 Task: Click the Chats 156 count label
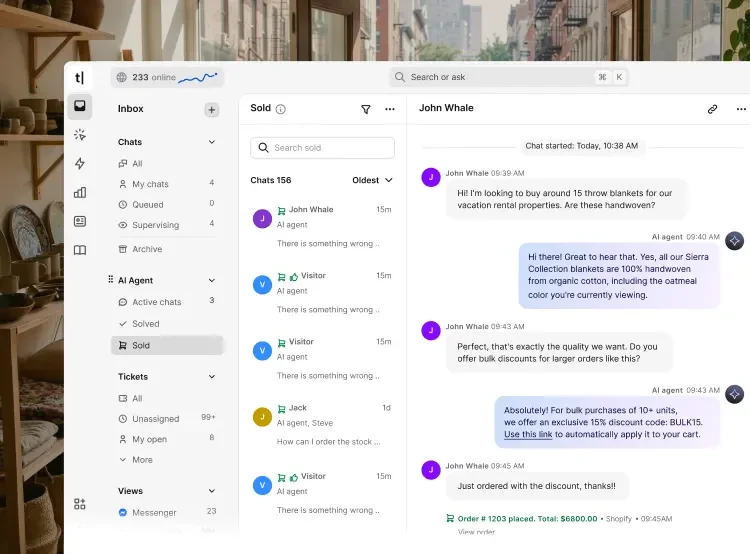(271, 180)
